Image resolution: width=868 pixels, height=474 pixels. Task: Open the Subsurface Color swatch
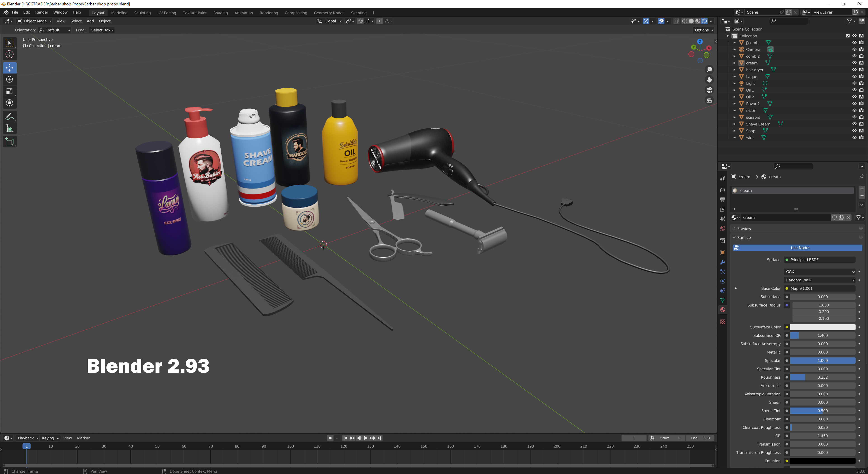(823, 327)
